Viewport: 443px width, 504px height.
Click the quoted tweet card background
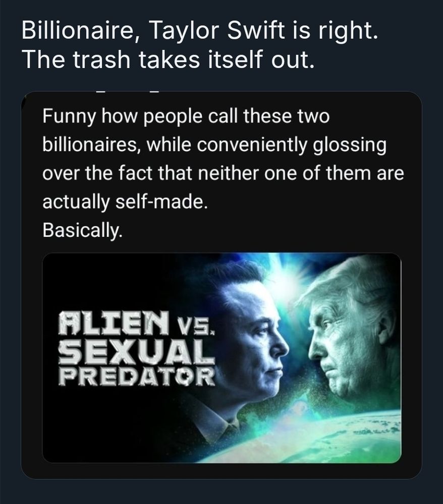coord(221,285)
